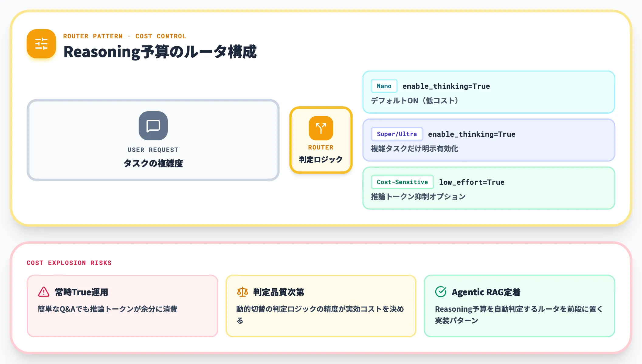Click the green check circle icon

(441, 292)
